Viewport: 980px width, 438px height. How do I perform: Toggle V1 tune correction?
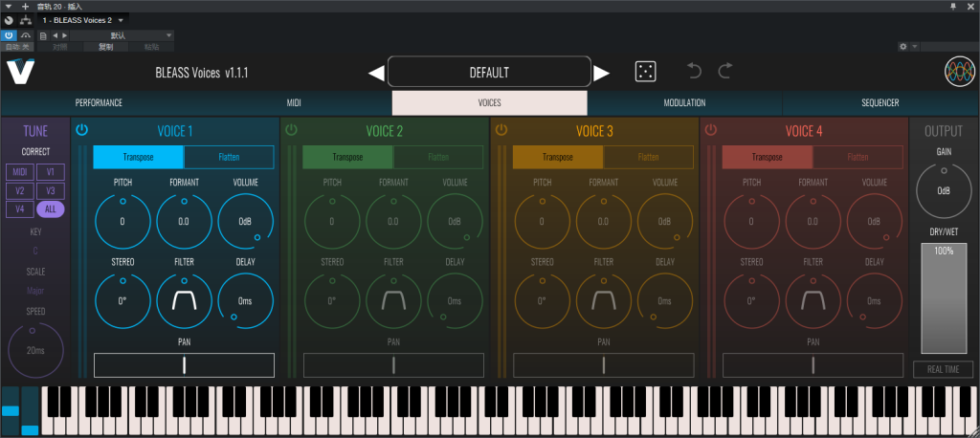pyautogui.click(x=51, y=172)
